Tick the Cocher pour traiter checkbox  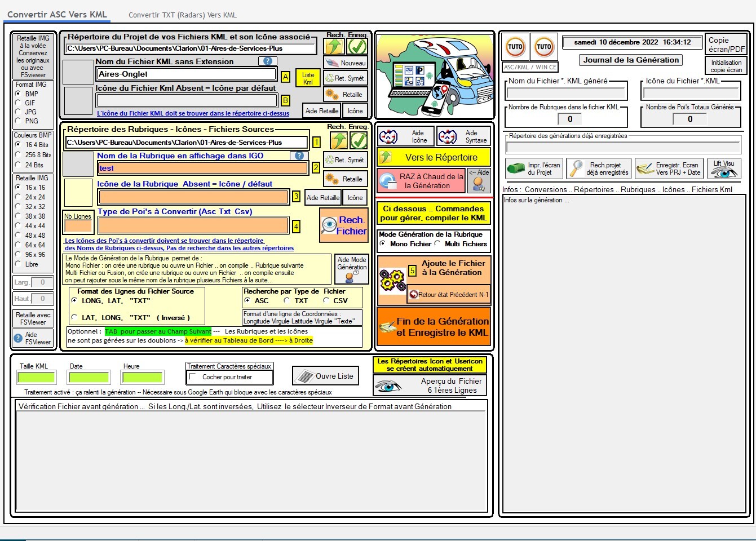click(x=193, y=377)
